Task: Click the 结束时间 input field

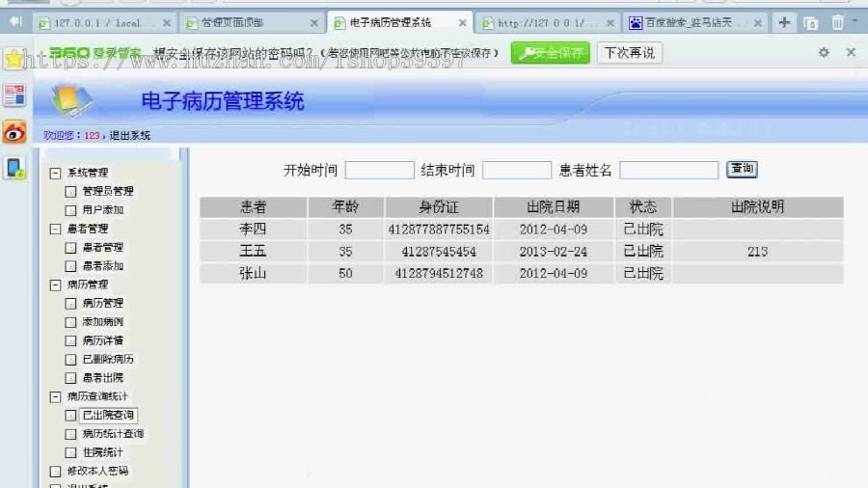Action: (x=517, y=170)
